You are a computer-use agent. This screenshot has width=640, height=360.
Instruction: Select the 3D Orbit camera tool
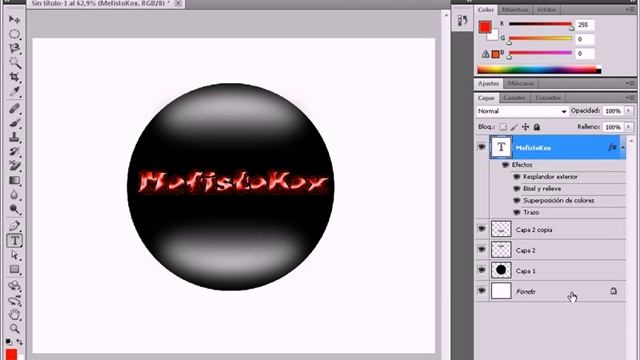[14, 301]
